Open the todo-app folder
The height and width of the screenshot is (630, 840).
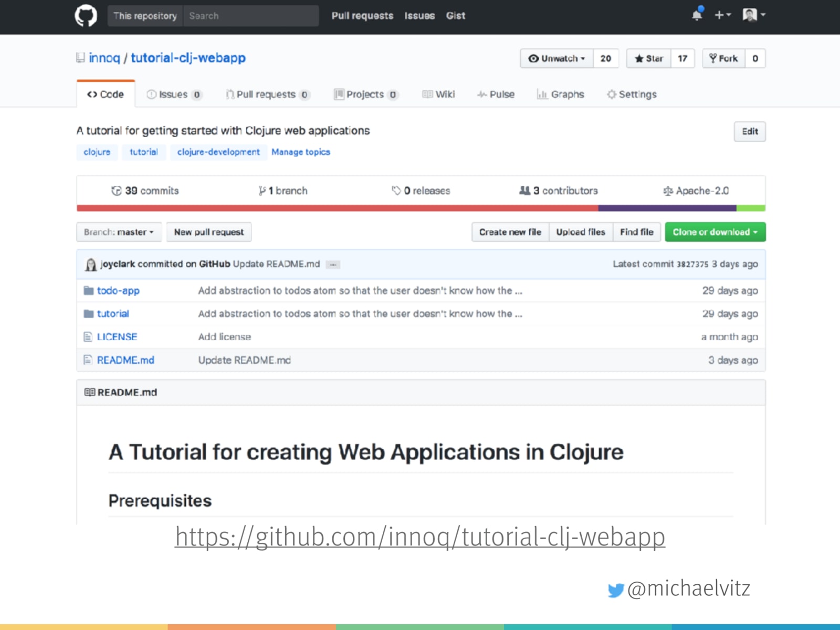tap(118, 290)
